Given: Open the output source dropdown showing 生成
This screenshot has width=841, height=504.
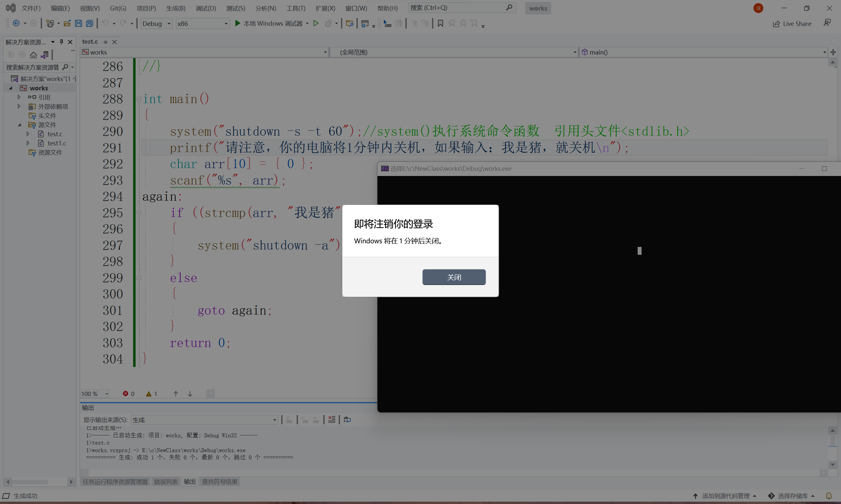Looking at the screenshot, I should click(x=205, y=420).
